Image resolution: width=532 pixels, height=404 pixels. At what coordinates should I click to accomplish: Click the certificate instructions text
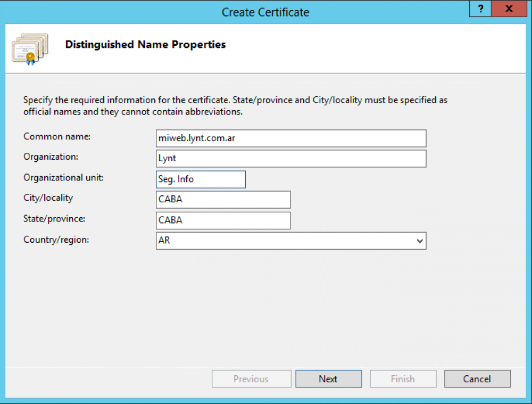(235, 105)
